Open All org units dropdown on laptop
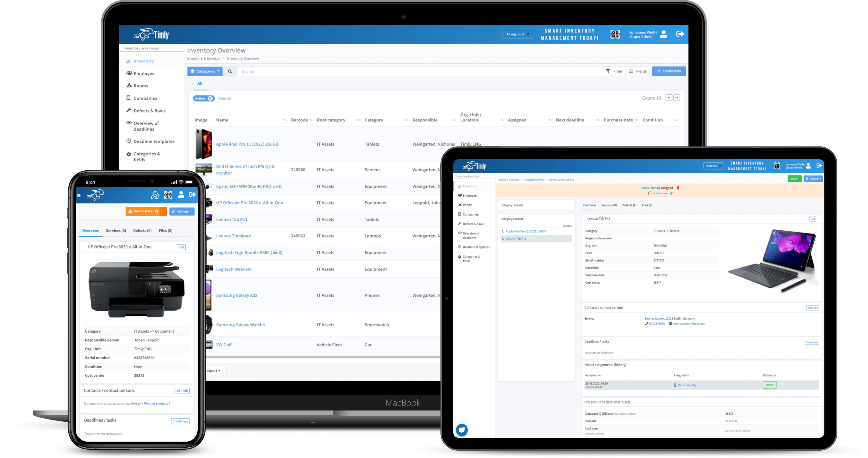 [x=518, y=34]
